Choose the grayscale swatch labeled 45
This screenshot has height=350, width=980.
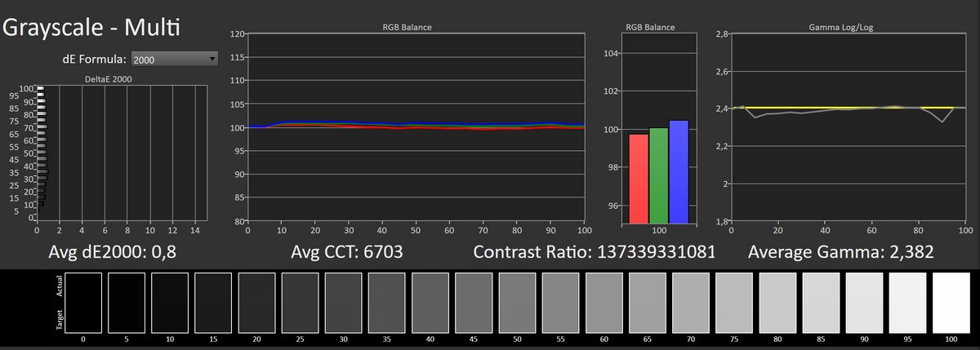[x=474, y=301]
